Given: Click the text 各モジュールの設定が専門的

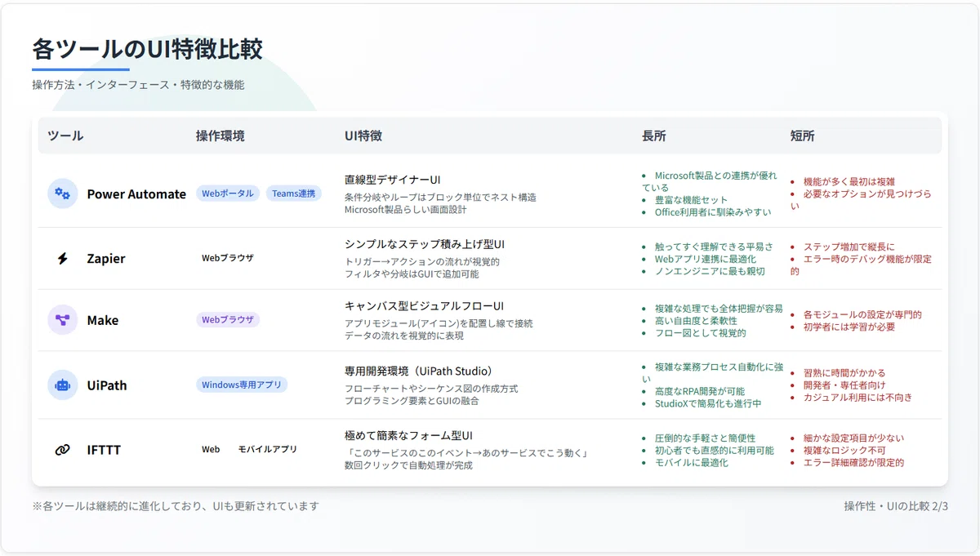Looking at the screenshot, I should (x=862, y=314).
